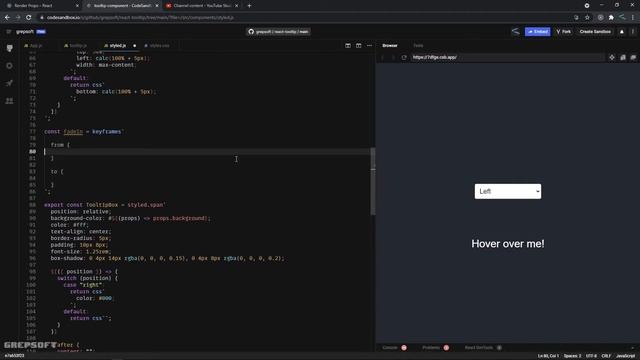Screen dimensions: 640x360
Task: Open the configuration gear in left sidebar
Action: (9, 66)
